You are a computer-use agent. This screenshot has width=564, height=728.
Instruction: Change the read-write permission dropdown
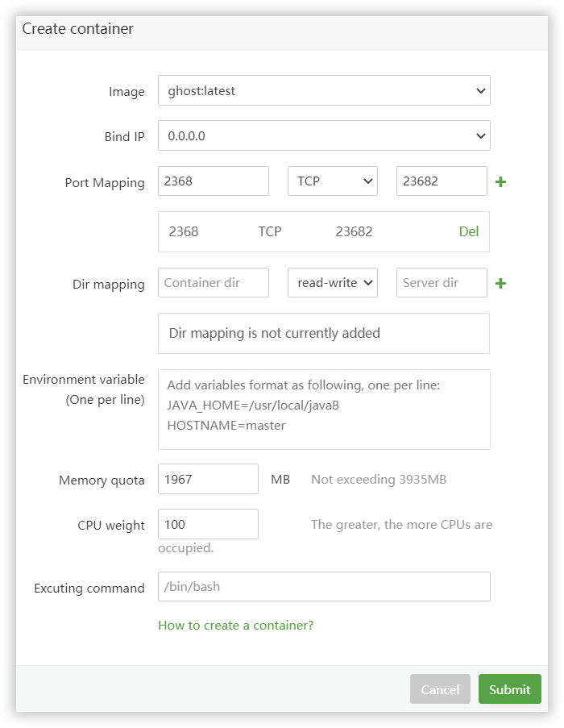click(x=332, y=283)
